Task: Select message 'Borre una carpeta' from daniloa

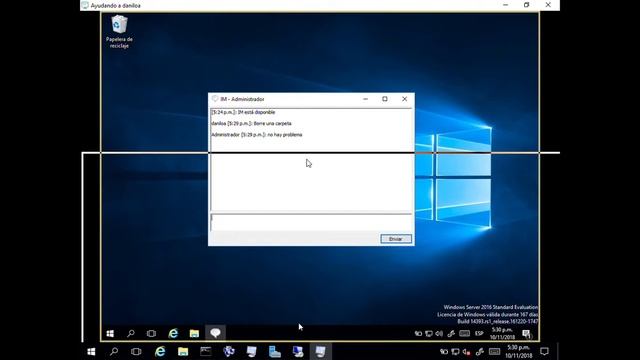Action: (273, 123)
